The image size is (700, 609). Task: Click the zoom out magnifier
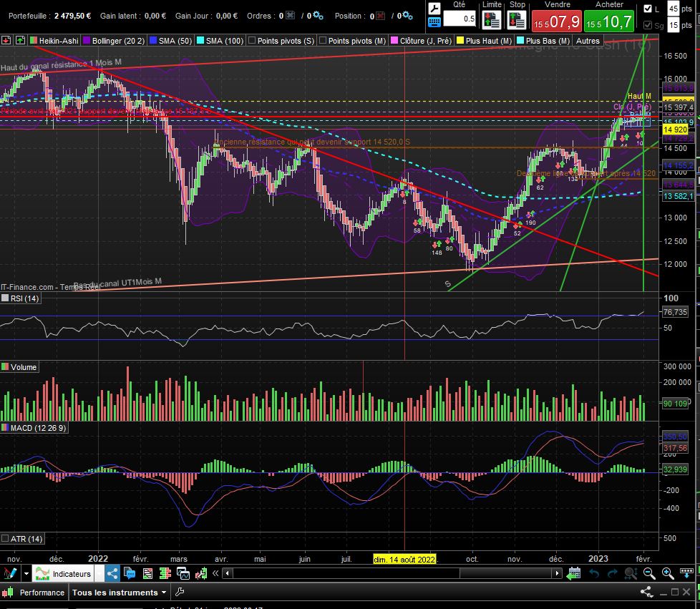(x=649, y=573)
